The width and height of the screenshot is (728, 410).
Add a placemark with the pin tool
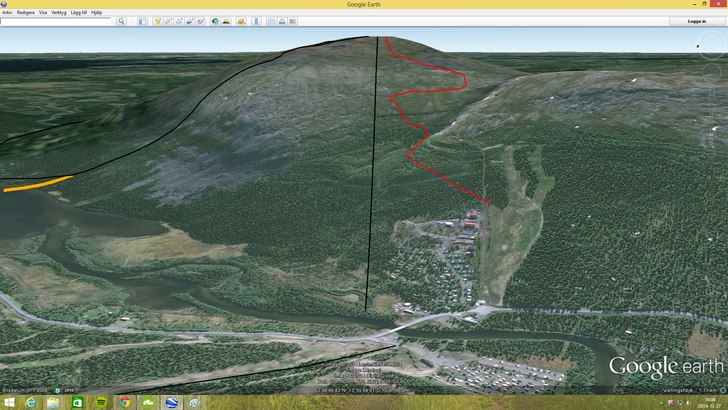click(x=158, y=21)
